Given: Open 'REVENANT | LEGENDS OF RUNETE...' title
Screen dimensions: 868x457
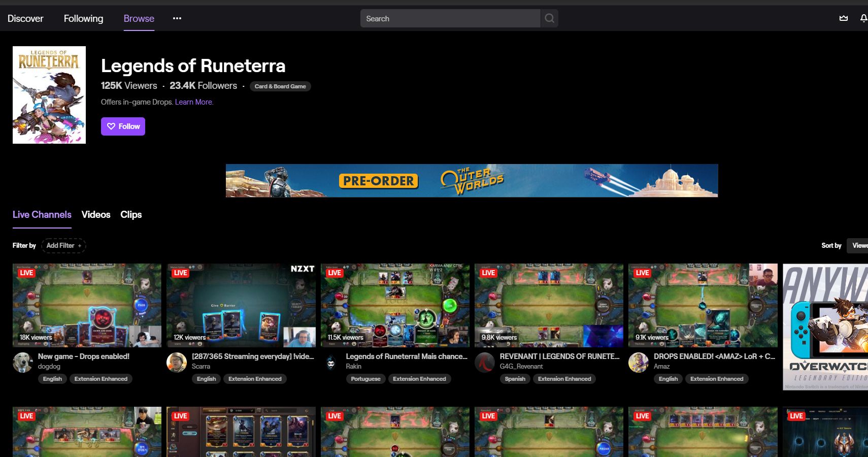Looking at the screenshot, I should click(x=559, y=356).
